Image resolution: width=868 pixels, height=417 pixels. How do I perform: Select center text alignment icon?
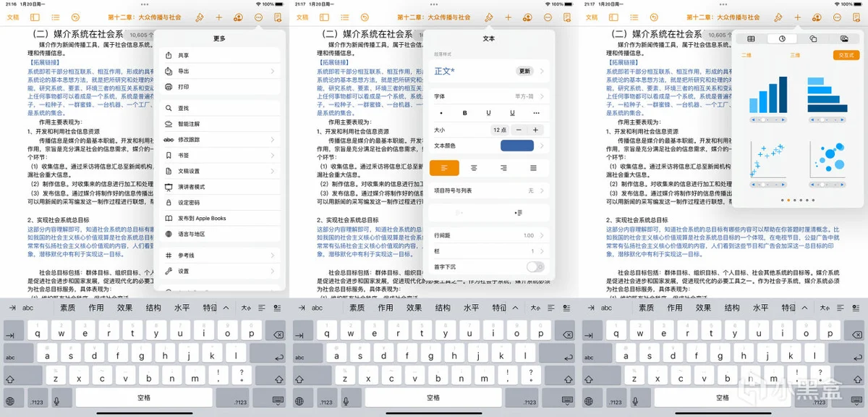pos(474,168)
